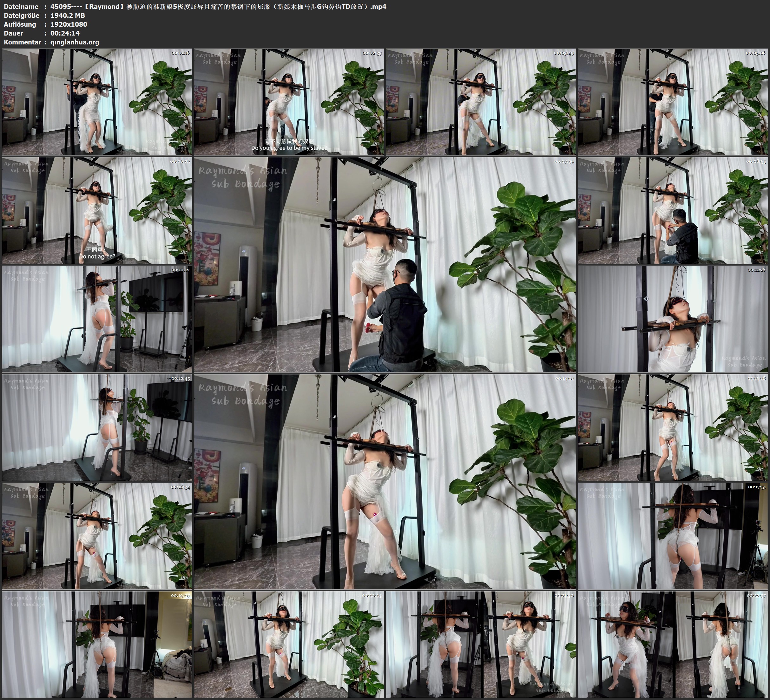Click the thumbnail timestamped 00:12:45
The width and height of the screenshot is (770, 700).
[97, 427]
